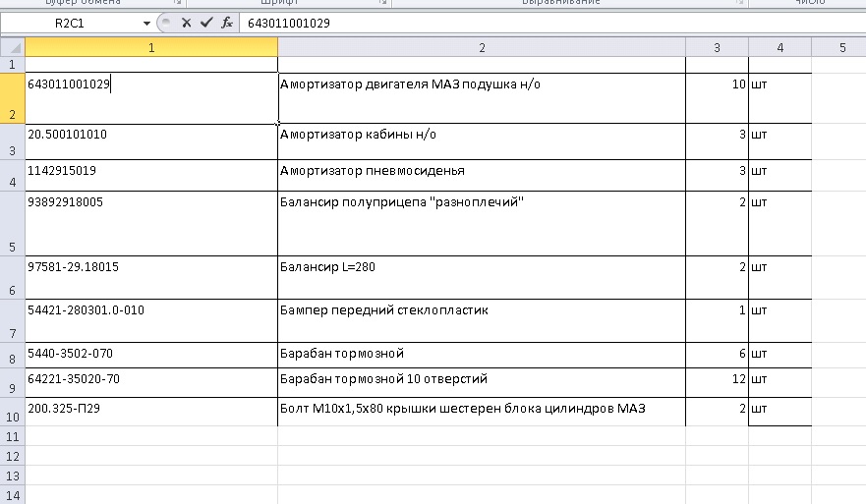866x504 pixels.
Task: Click quantity 12 in row 9
Action: tap(717, 382)
